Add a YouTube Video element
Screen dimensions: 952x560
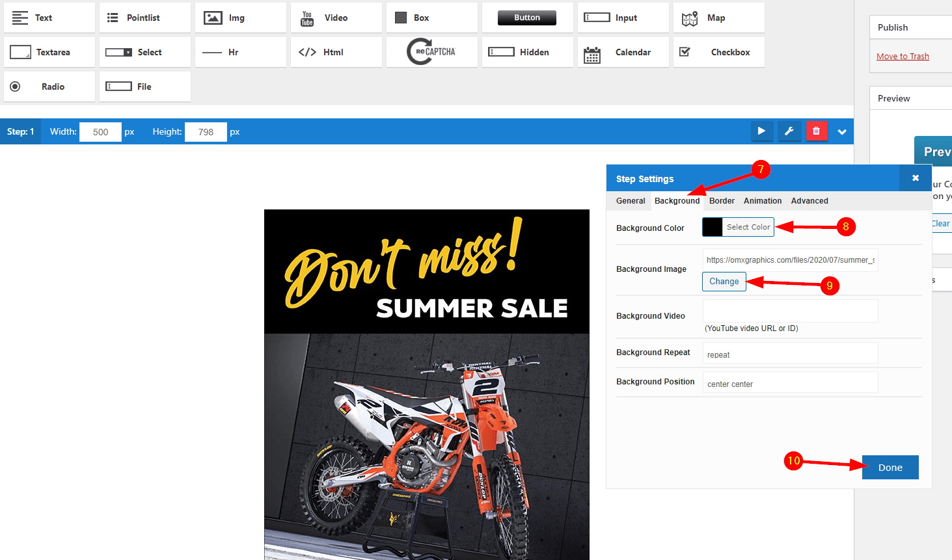[336, 18]
